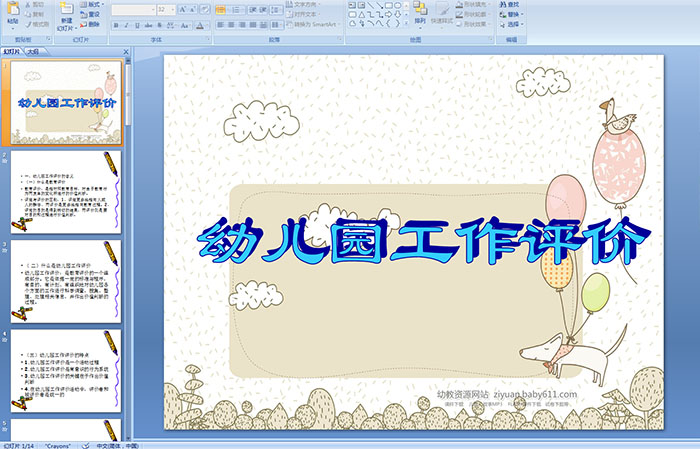Switch to the Outline (大纲) pane tab

point(33,52)
